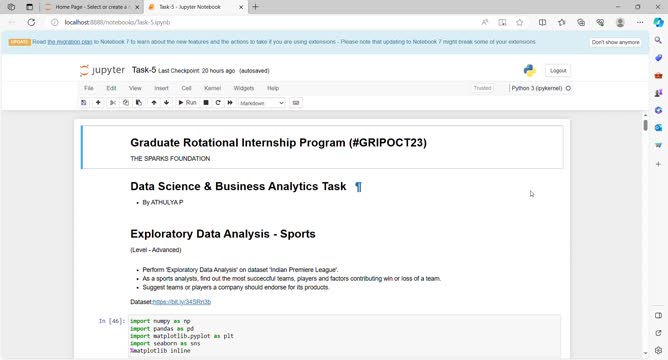668x360 pixels.
Task: Restart kernel and run all cells icon
Action: [230, 103]
